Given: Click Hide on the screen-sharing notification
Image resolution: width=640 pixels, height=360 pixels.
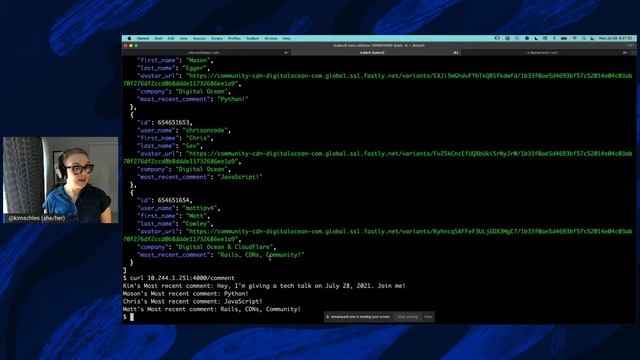Looking at the screenshot, I should [428, 317].
